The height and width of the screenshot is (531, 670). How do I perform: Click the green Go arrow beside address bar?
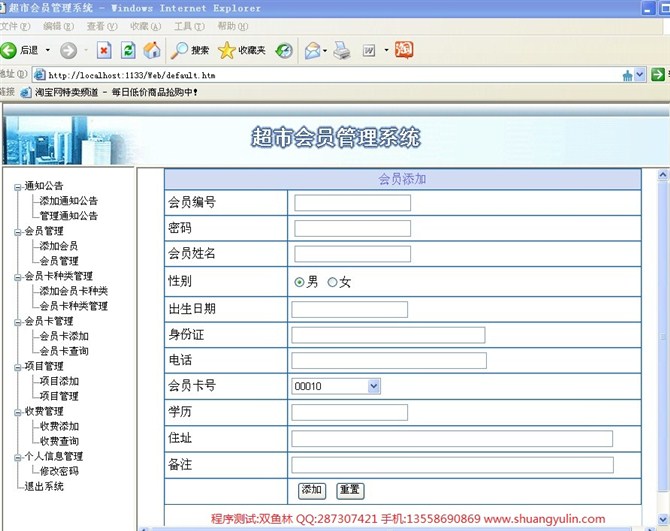pyautogui.click(x=658, y=75)
